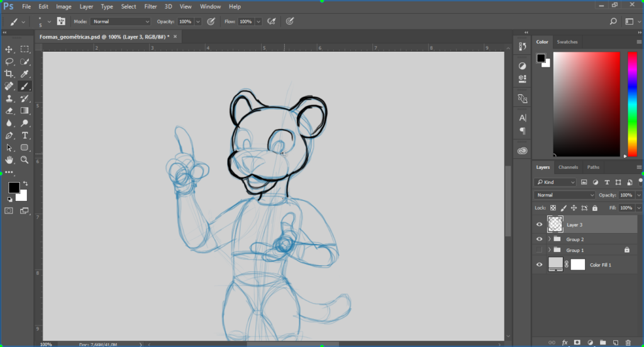Select the Path Selection tool
This screenshot has height=347, width=644.
coord(9,148)
